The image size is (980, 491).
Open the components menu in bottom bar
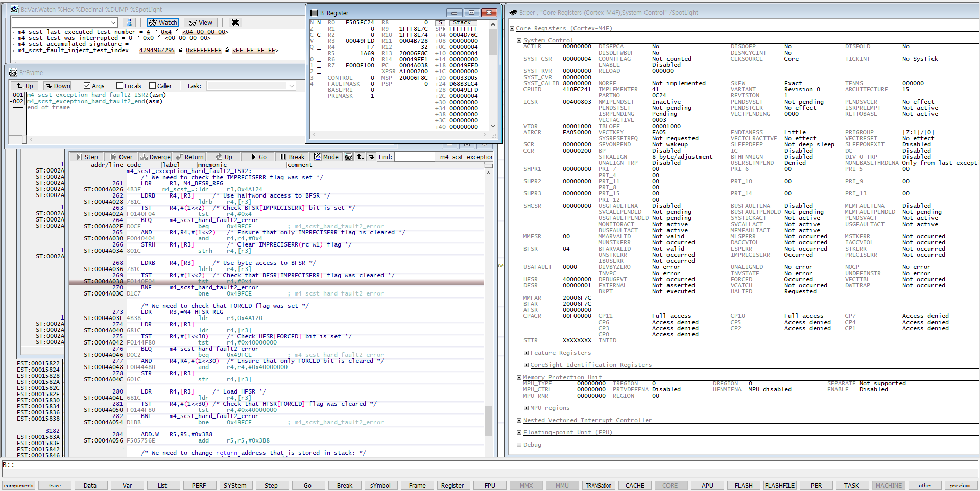point(19,485)
